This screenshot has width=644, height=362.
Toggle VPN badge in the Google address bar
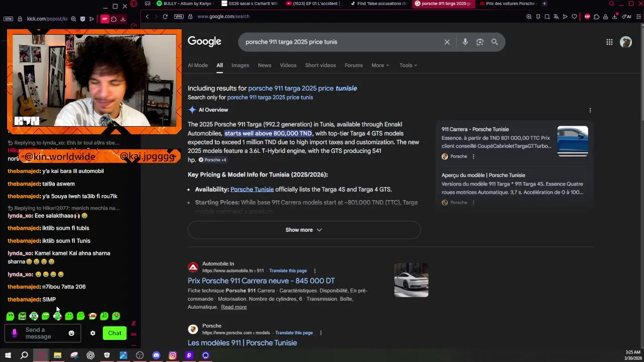pos(179,17)
